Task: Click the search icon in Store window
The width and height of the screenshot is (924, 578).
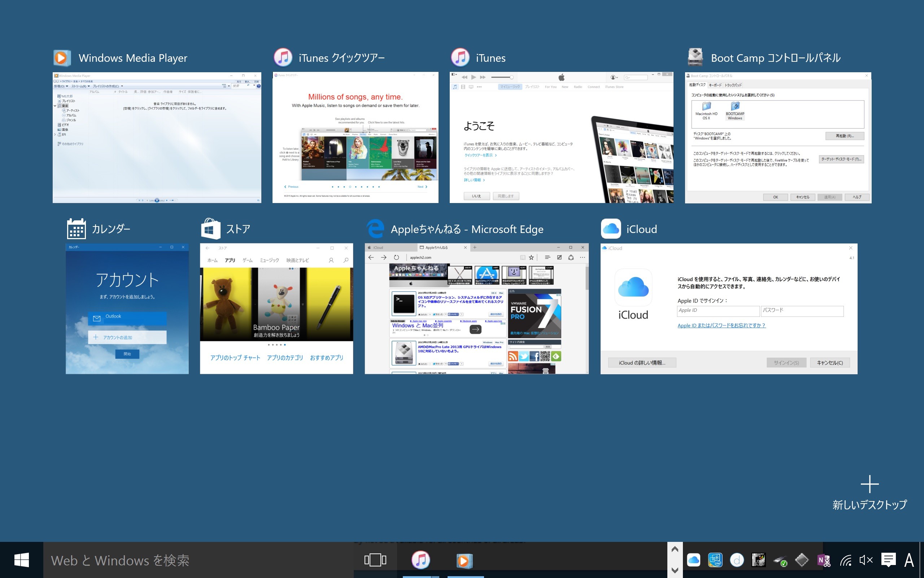Action: point(345,260)
